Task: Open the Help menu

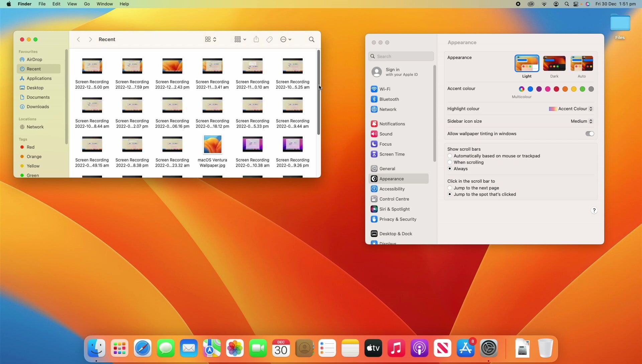Action: [x=124, y=4]
